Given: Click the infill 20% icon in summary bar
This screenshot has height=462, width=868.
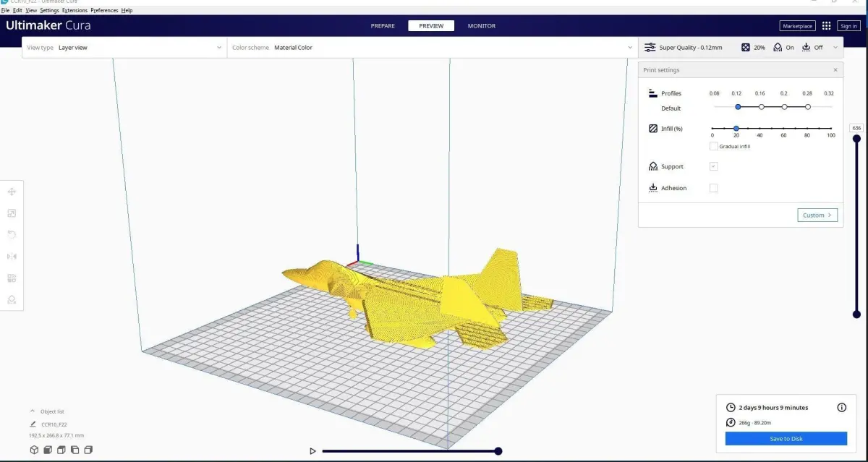Looking at the screenshot, I should click(x=746, y=48).
